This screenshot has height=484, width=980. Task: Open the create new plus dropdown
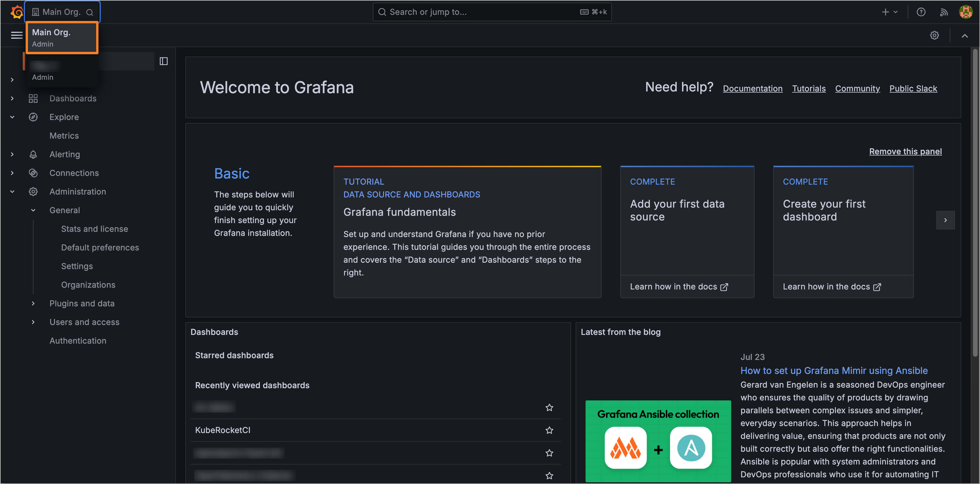[889, 12]
